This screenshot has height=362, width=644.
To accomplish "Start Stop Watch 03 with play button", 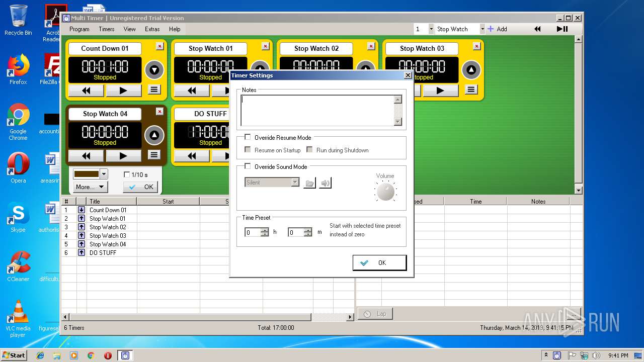I will [x=440, y=90].
